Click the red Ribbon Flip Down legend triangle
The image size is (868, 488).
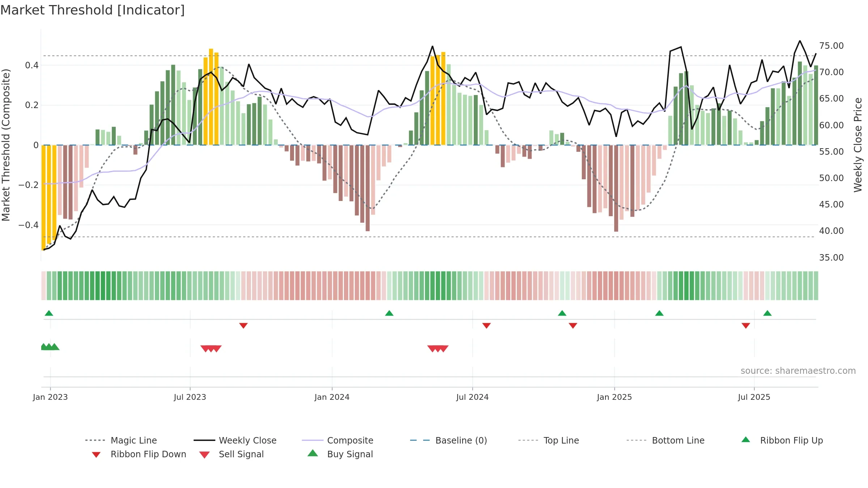tap(96, 455)
